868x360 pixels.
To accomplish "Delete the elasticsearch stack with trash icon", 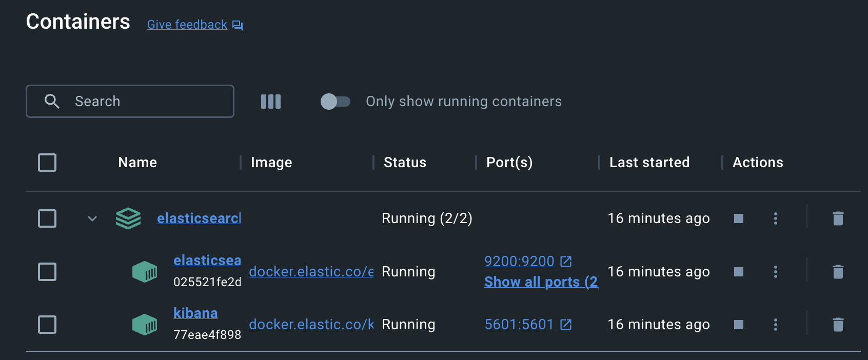I will click(x=838, y=218).
